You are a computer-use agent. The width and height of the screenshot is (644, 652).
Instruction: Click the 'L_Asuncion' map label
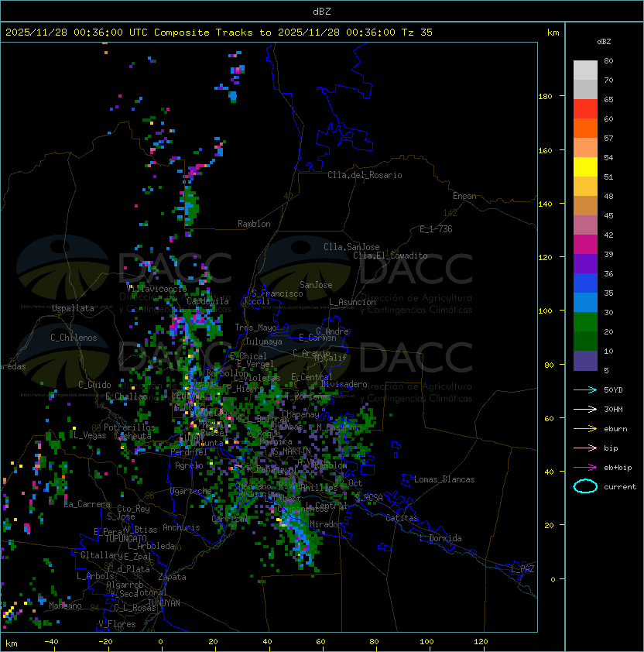click(352, 302)
